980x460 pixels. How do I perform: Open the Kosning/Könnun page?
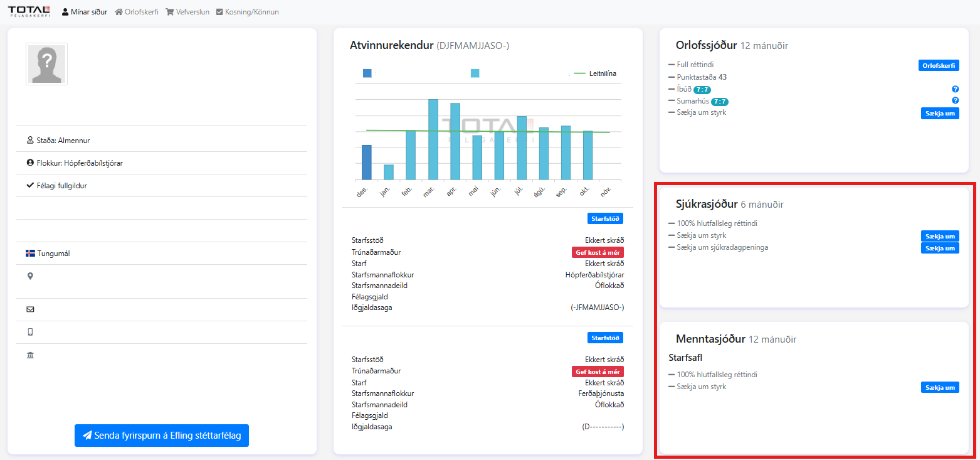(x=247, y=12)
